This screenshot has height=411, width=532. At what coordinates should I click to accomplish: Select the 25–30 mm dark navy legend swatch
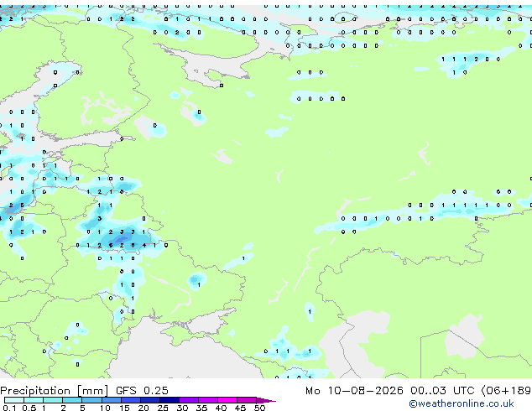pyautogui.click(x=170, y=400)
